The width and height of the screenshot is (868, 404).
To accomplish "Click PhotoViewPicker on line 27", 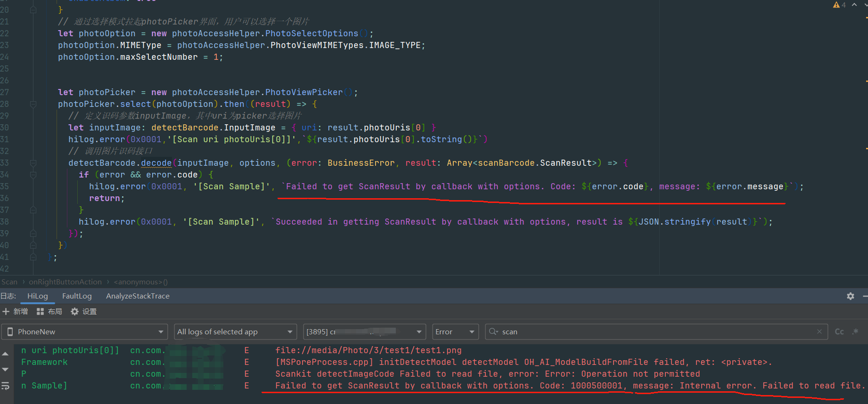I will click(x=304, y=92).
